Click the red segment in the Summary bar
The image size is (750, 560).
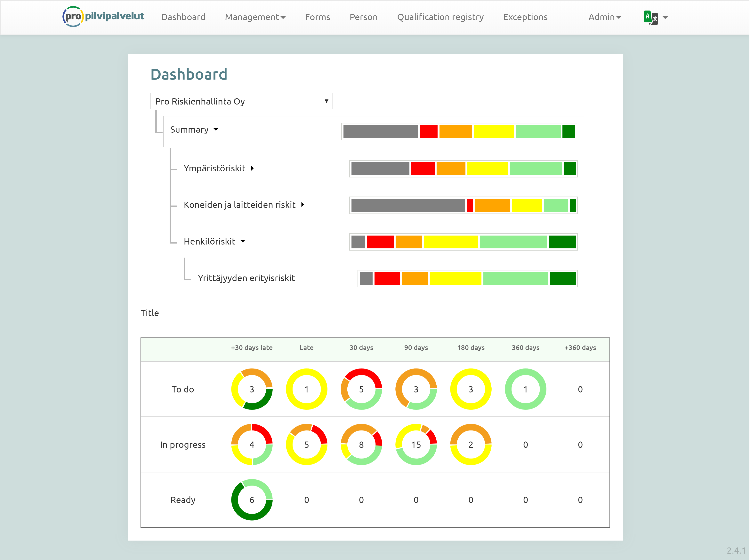point(429,131)
